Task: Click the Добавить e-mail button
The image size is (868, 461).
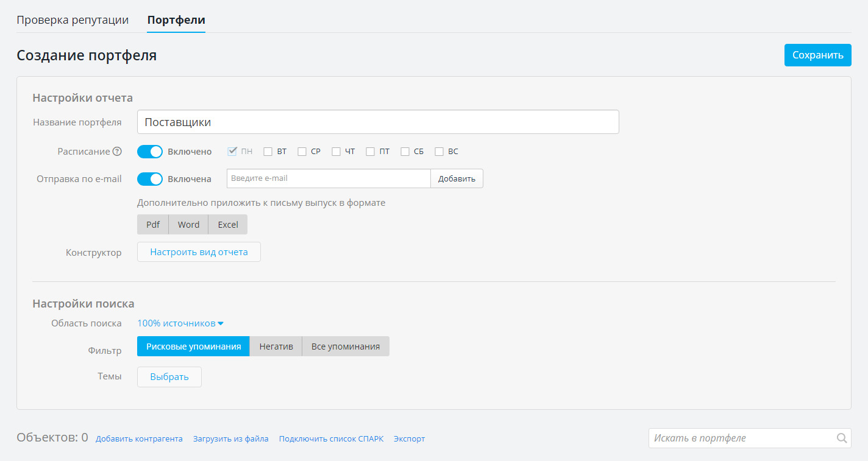Action: [457, 178]
